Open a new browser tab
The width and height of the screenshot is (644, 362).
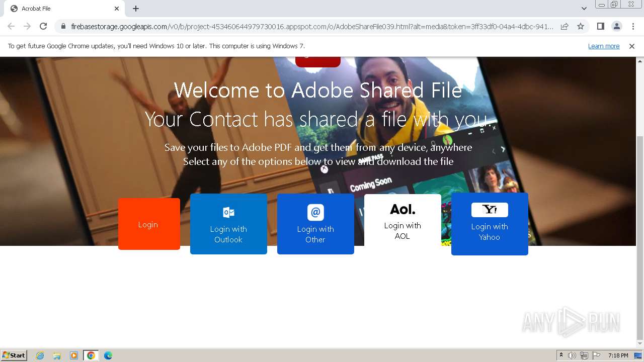(136, 9)
